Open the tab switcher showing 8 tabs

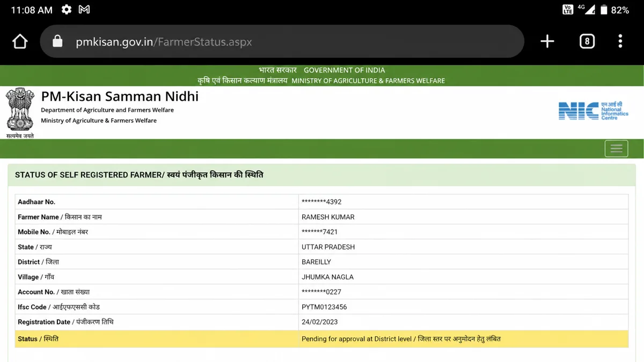587,41
